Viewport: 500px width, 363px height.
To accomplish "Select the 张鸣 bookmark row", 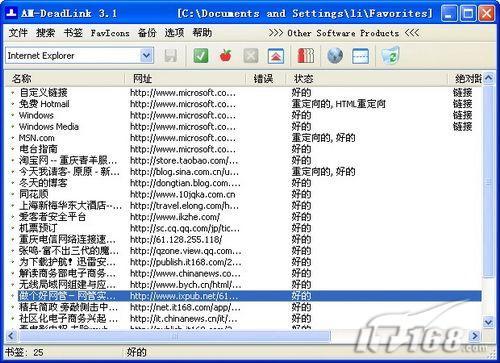I will tap(243, 251).
